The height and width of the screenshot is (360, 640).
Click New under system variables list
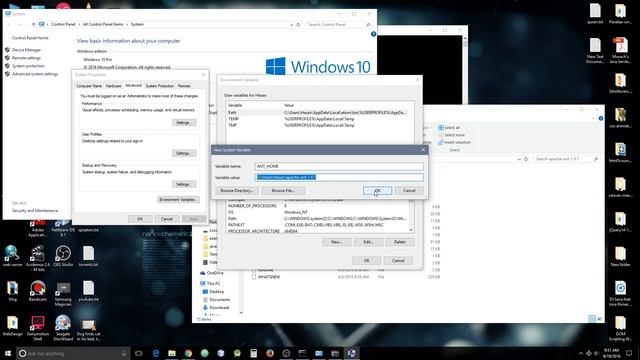[x=336, y=242]
